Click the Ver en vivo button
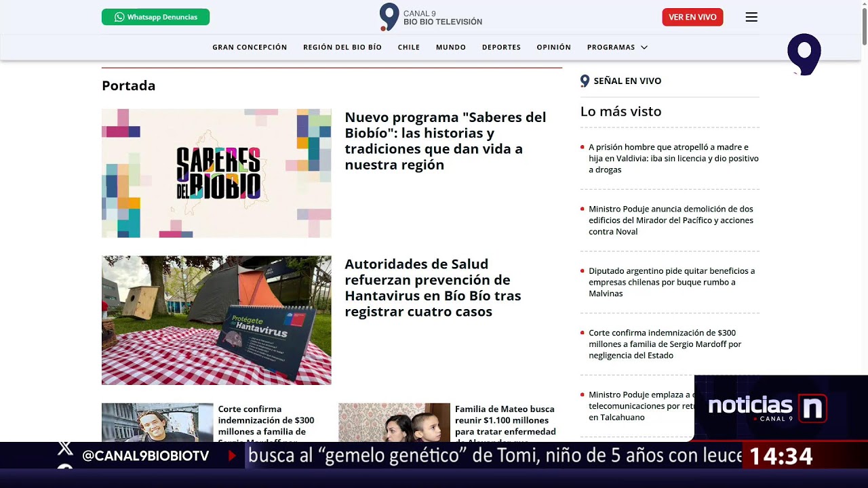 (x=692, y=17)
